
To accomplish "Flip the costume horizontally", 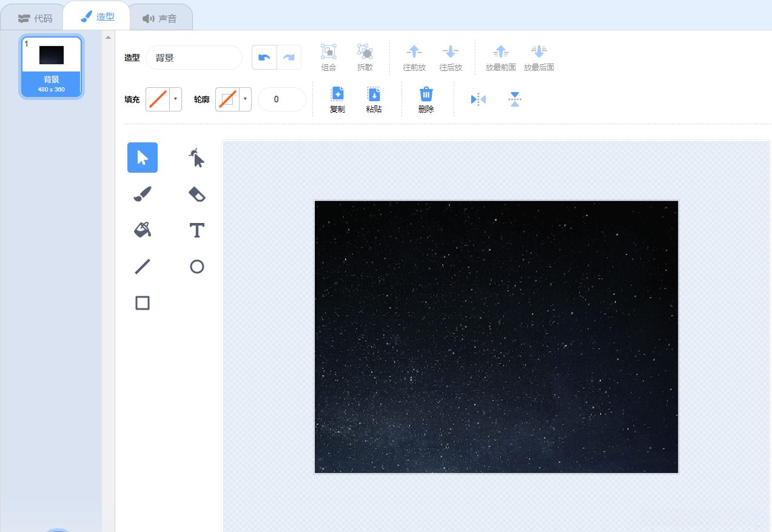I will [478, 99].
